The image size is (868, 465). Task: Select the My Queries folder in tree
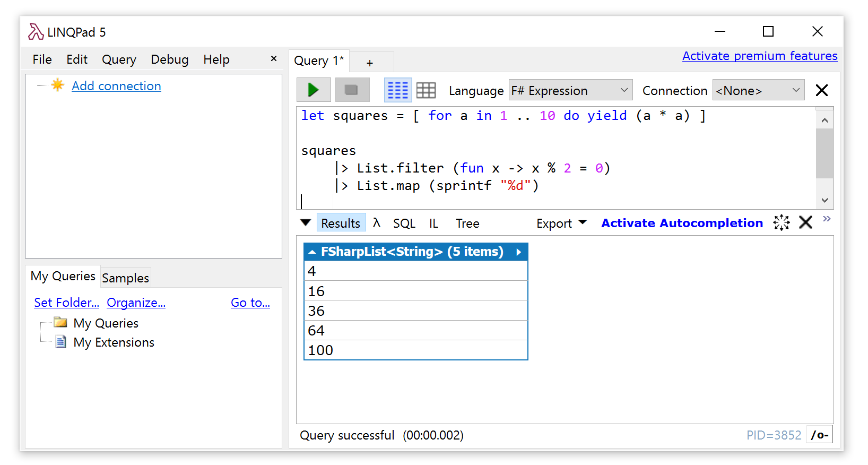[x=106, y=323]
